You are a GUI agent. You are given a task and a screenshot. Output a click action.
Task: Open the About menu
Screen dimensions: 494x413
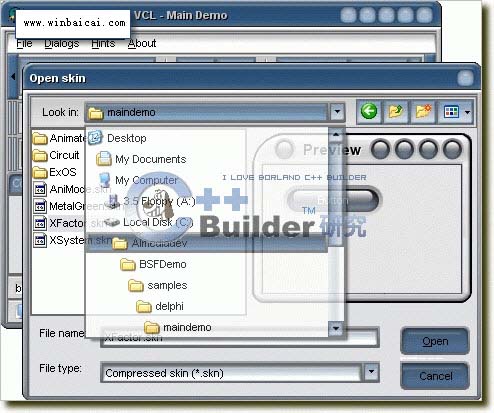(x=142, y=43)
